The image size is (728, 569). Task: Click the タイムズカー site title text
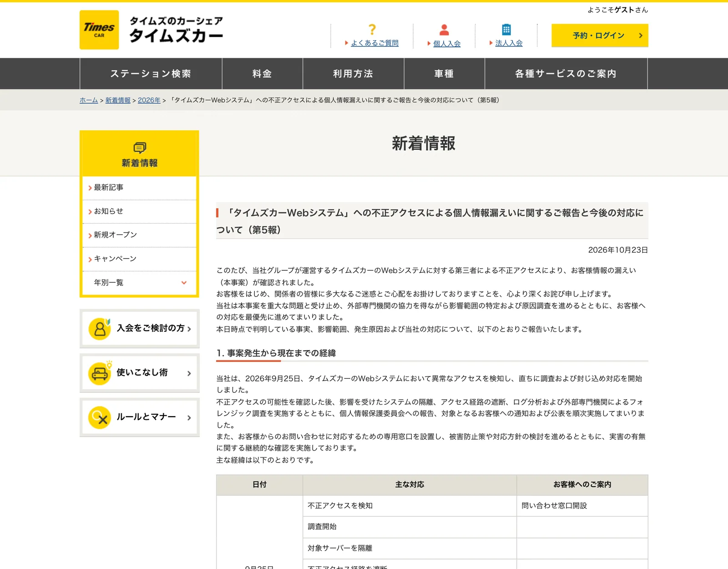177,35
